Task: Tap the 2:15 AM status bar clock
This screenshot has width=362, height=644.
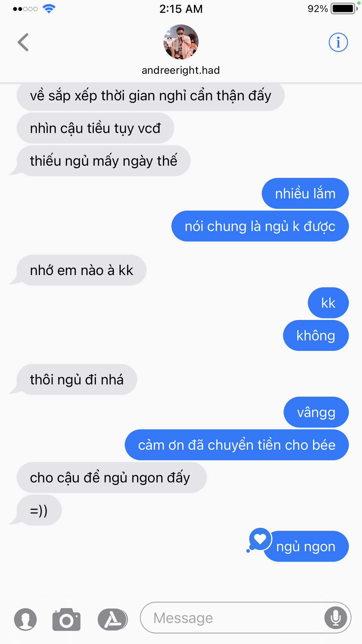Action: tap(181, 9)
